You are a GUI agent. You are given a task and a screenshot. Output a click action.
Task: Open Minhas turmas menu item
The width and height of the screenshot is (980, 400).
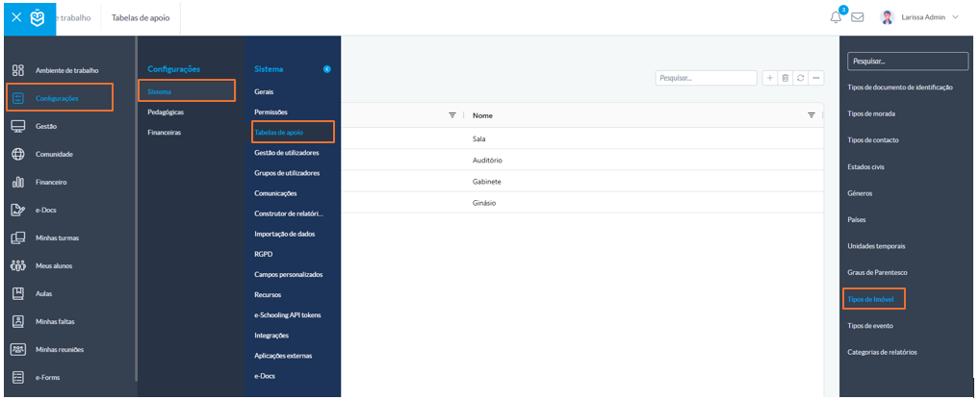click(58, 237)
